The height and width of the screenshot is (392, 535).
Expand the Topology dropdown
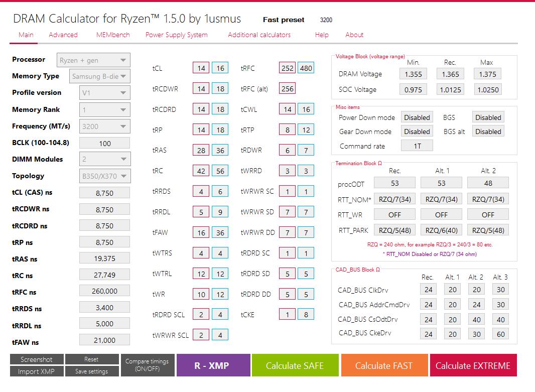pos(105,176)
